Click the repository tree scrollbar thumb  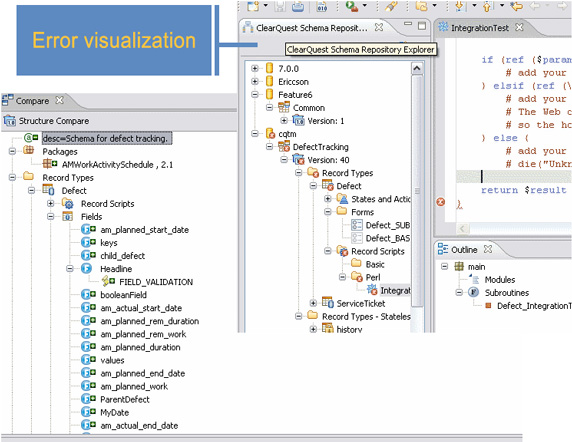coord(417,190)
